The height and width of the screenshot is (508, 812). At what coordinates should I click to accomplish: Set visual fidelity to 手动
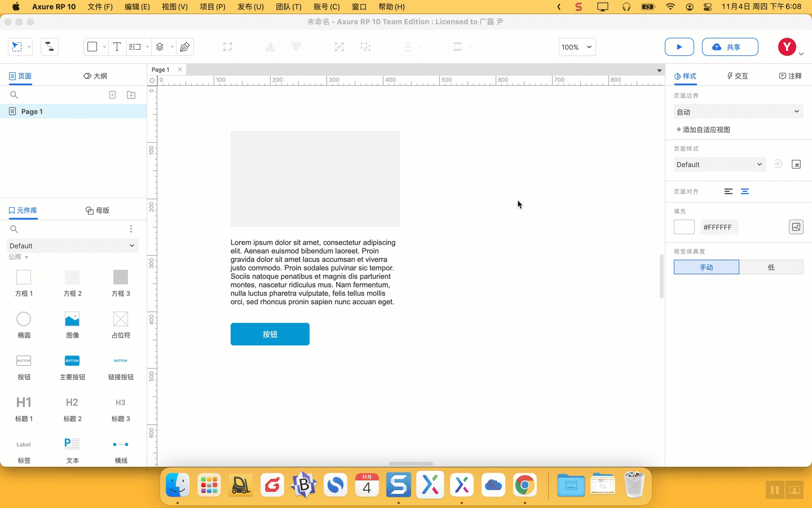tap(706, 267)
